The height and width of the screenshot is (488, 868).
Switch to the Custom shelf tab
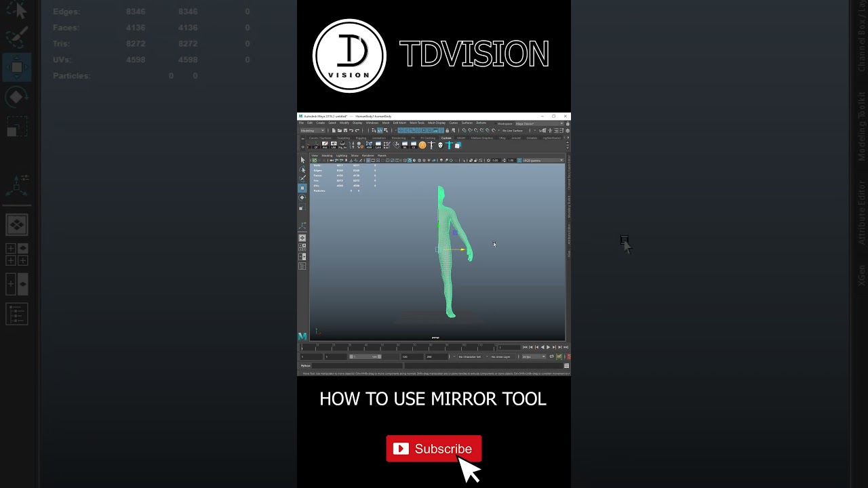pos(446,138)
